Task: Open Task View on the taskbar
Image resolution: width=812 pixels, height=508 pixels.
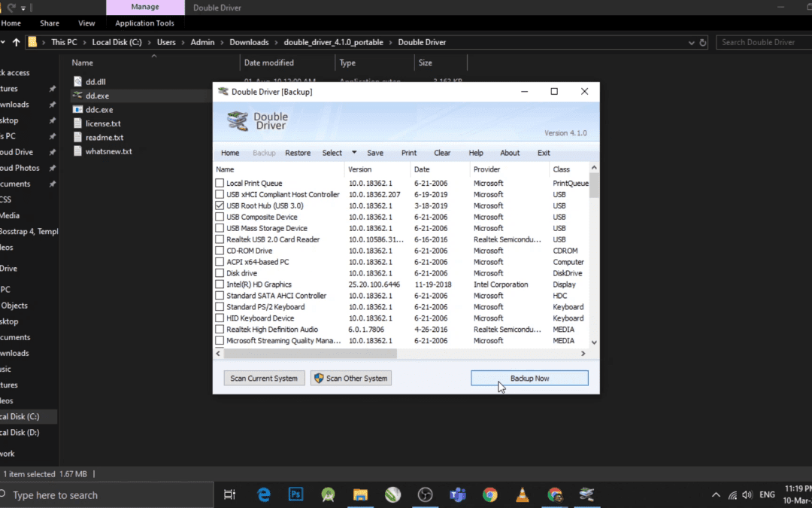Action: [229, 494]
